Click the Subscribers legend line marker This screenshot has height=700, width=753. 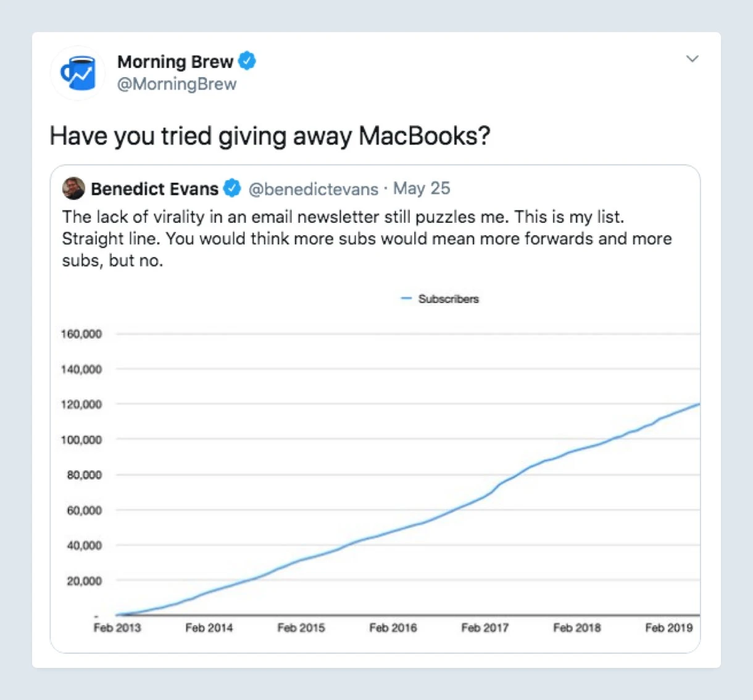click(x=406, y=299)
